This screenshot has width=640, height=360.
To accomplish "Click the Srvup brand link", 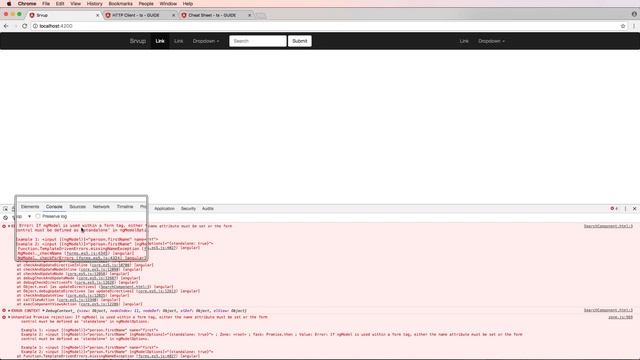I will [x=138, y=41].
